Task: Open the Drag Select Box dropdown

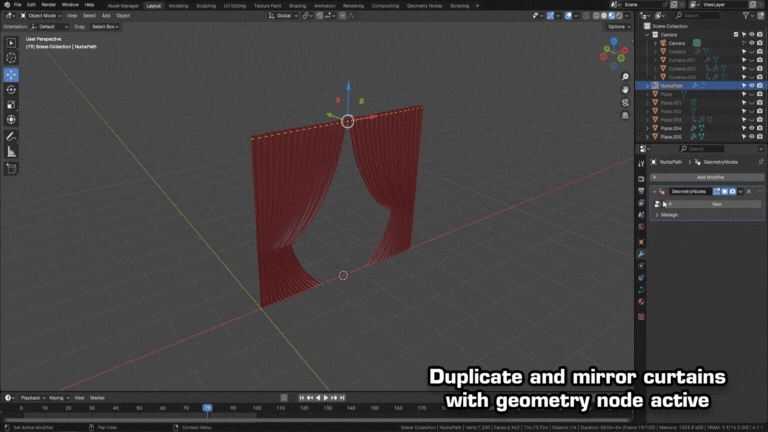Action: coord(105,27)
